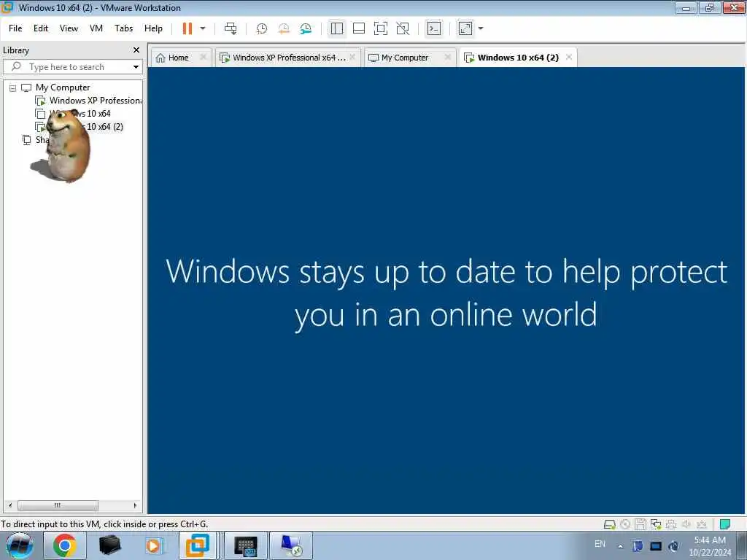
Task: Open the message log note icon
Action: (x=725, y=524)
